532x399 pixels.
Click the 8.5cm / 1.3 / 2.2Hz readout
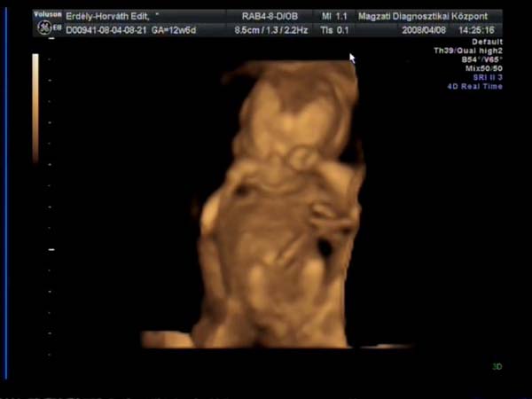272,30
